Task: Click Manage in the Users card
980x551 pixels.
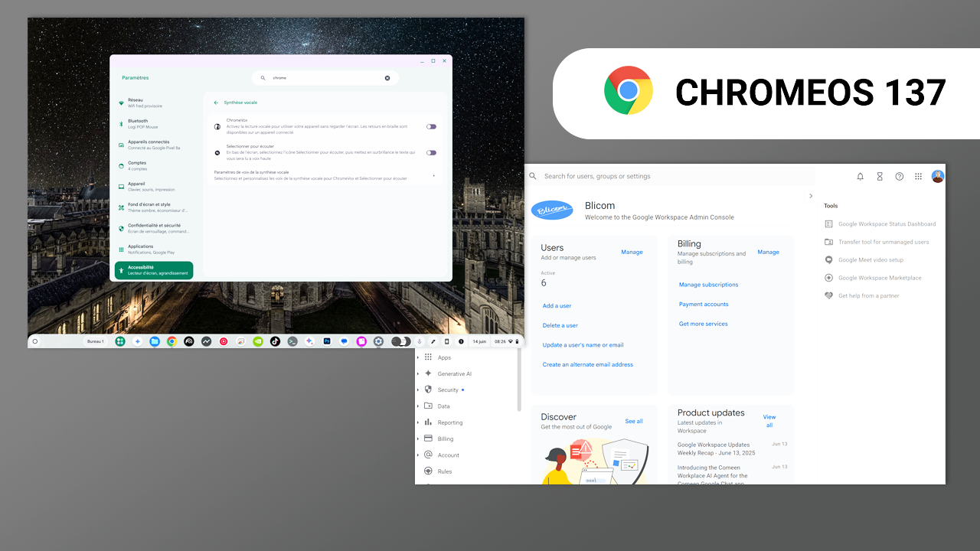Action: 632,252
